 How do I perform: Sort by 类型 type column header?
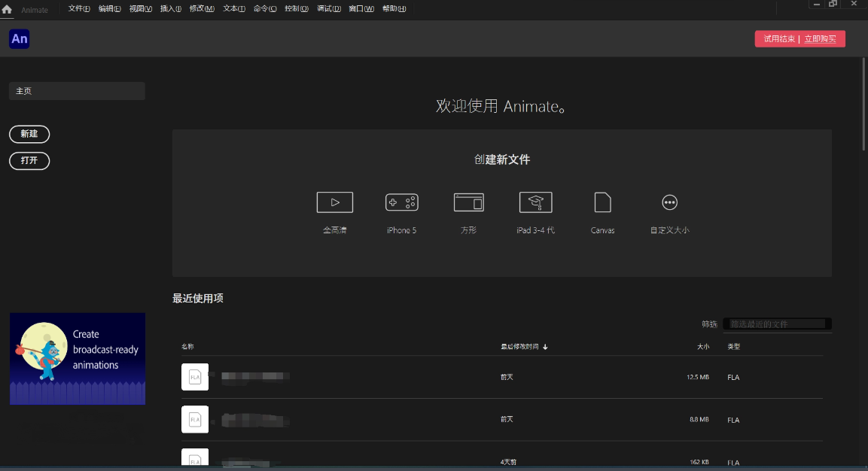click(733, 346)
